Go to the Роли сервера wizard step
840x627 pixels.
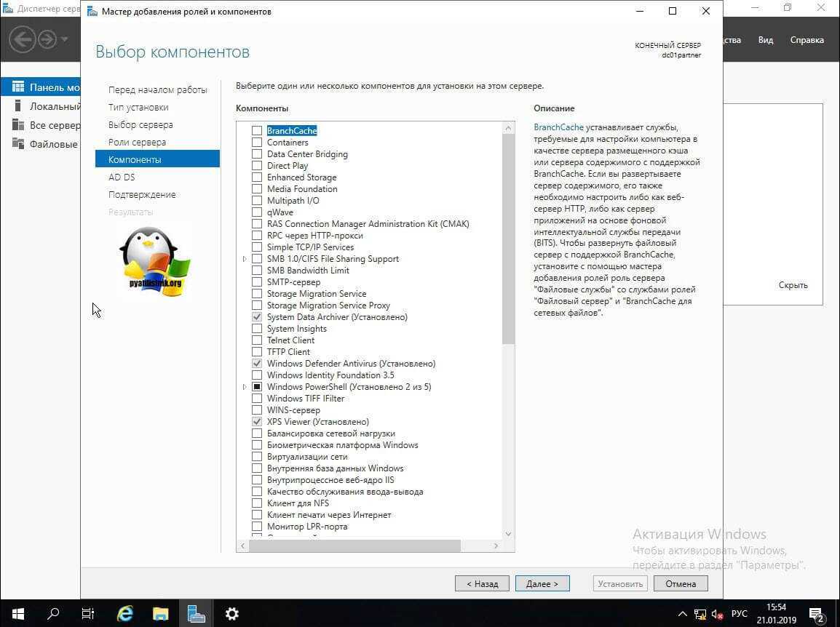pyautogui.click(x=137, y=142)
